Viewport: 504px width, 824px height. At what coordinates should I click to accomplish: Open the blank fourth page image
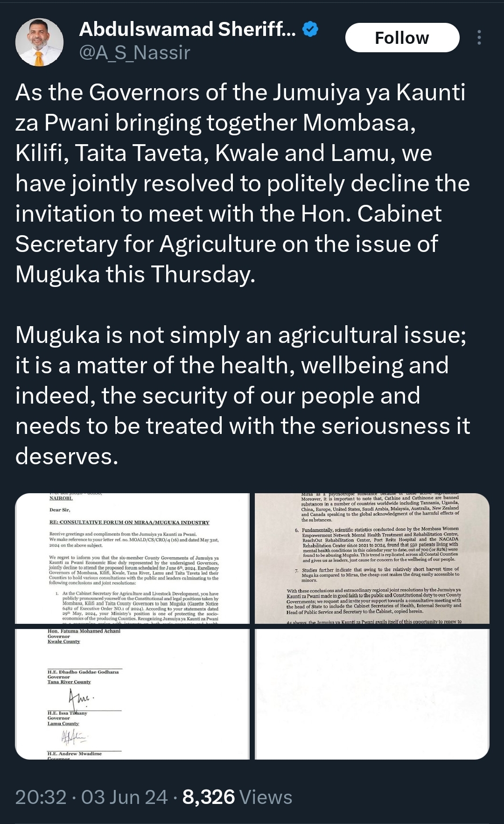coord(372,694)
